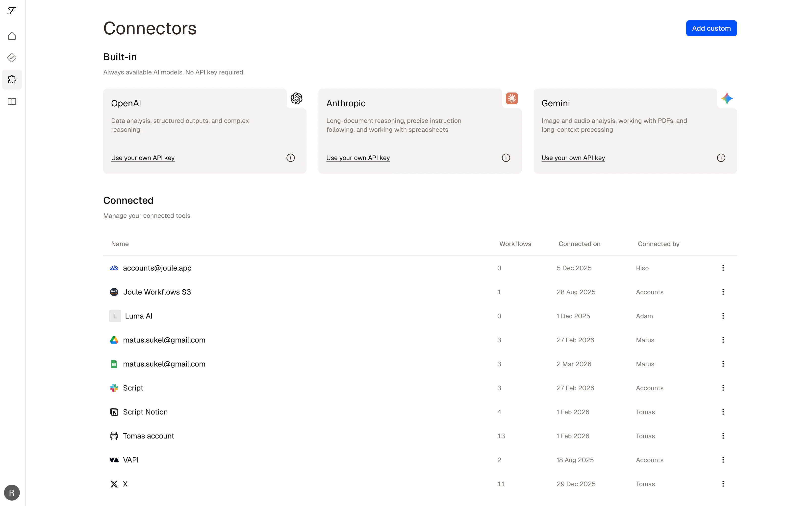
Task: Click Gemini's Use your own API key
Action: point(573,158)
